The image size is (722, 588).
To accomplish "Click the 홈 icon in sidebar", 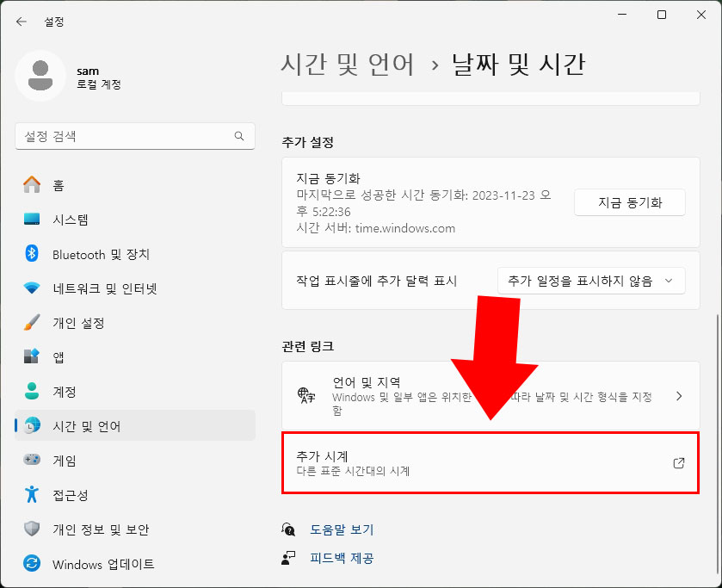I will (x=31, y=184).
